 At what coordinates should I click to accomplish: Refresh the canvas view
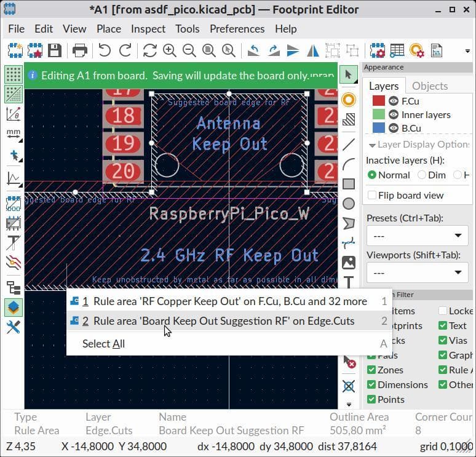(149, 50)
